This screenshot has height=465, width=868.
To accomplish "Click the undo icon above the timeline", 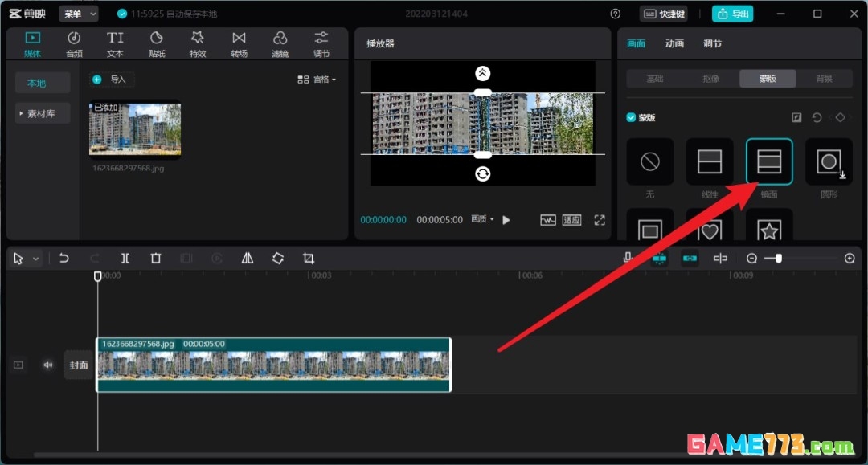I will [64, 258].
